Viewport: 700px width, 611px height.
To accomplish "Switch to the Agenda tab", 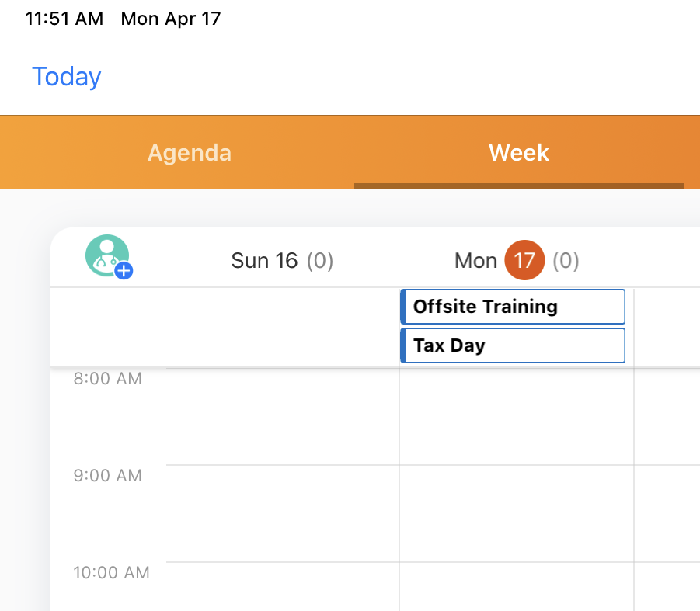I will pyautogui.click(x=189, y=152).
